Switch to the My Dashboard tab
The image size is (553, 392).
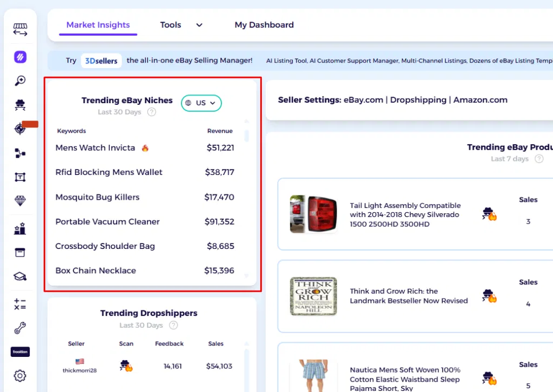264,25
